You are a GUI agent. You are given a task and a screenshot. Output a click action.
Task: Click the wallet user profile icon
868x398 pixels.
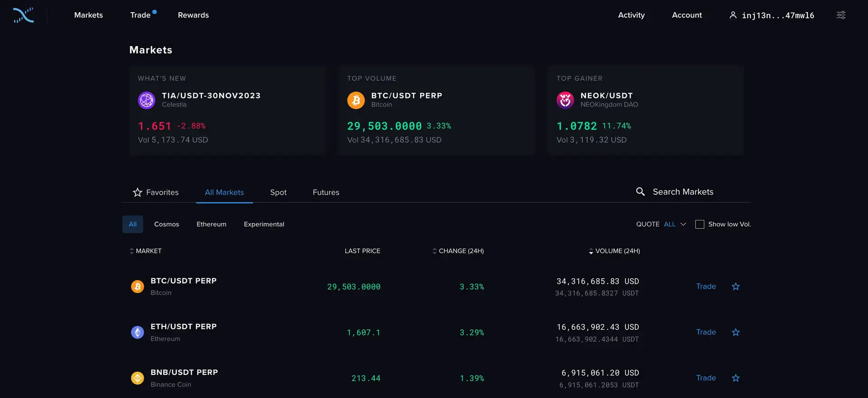pos(733,15)
